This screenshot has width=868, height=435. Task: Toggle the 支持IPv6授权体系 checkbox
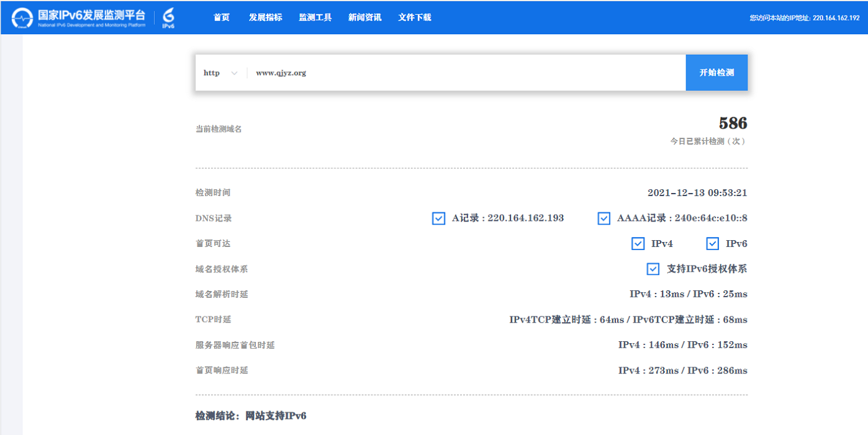[653, 269]
